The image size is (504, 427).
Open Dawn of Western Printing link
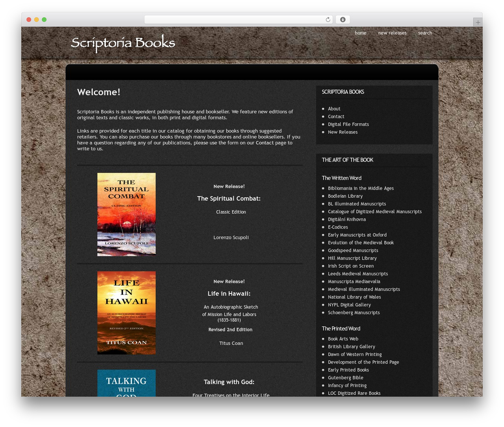click(x=355, y=355)
